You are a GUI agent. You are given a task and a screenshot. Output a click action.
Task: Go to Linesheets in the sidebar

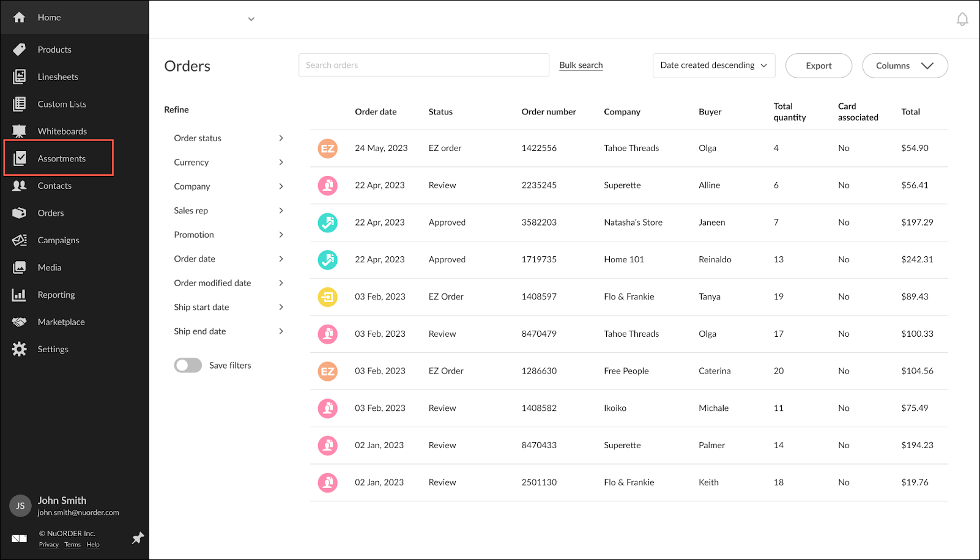point(58,77)
